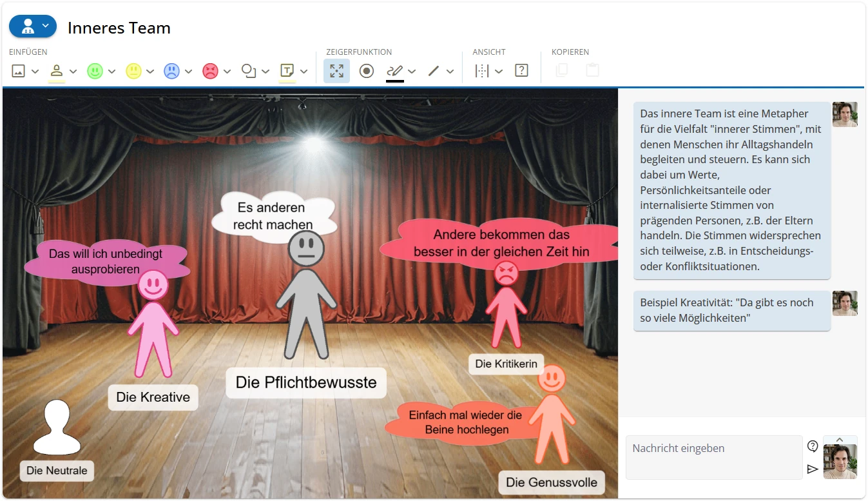Screen dimensions: 868x501
Task: Send the chat message arrow button
Action: (x=813, y=469)
